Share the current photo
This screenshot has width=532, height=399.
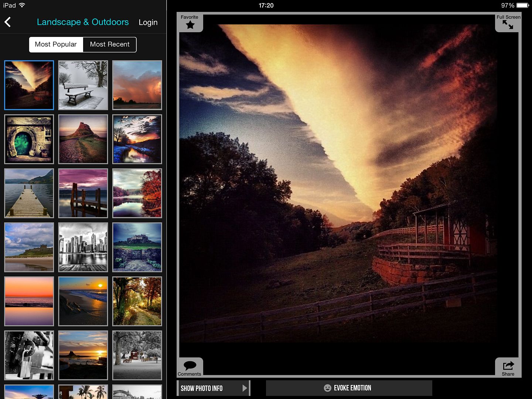tap(508, 368)
